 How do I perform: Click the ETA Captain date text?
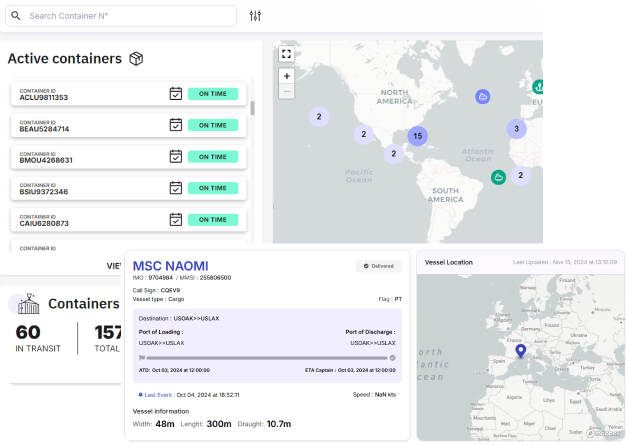[x=350, y=370]
